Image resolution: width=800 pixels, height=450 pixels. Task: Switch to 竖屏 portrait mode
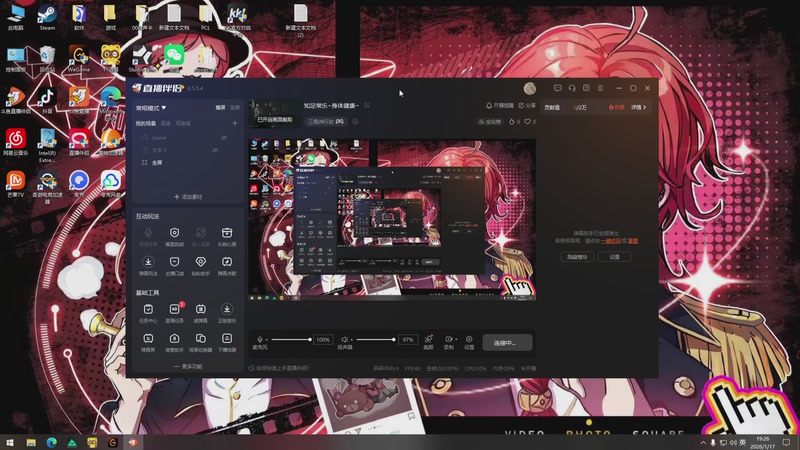tap(235, 108)
